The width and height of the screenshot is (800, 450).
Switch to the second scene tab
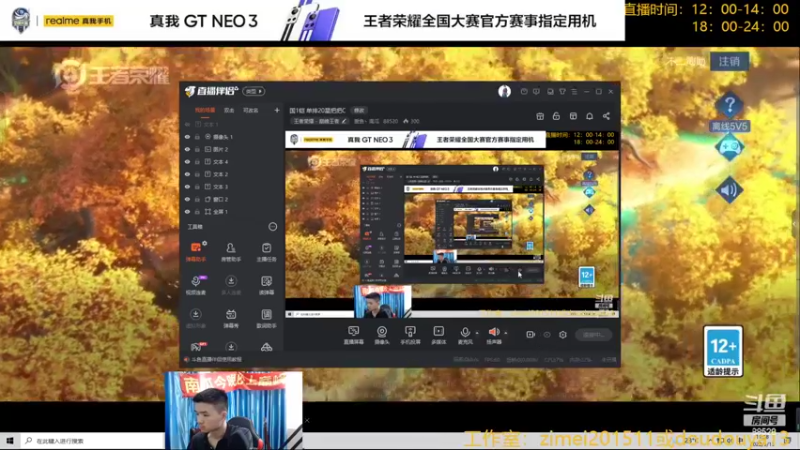tap(229, 110)
